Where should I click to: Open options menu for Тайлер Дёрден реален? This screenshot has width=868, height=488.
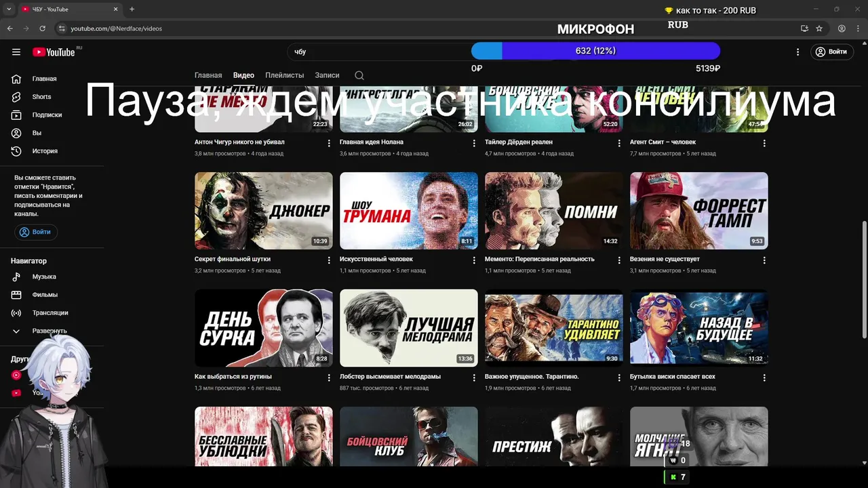(x=619, y=143)
